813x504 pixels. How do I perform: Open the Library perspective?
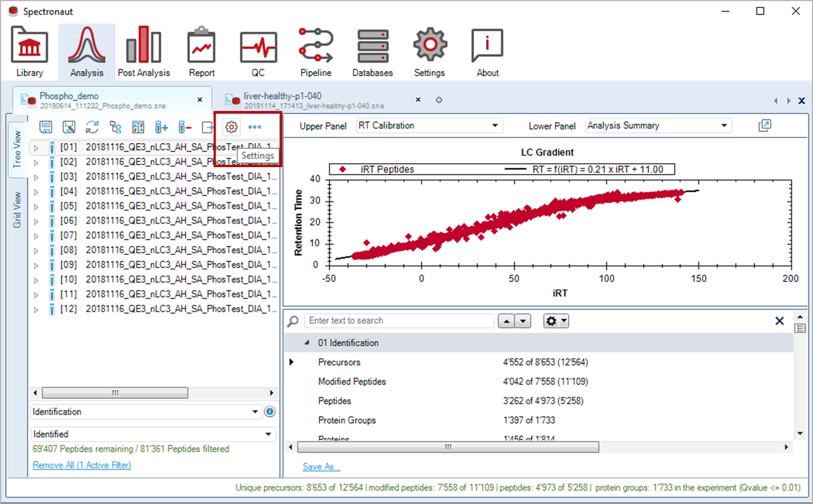(x=30, y=52)
